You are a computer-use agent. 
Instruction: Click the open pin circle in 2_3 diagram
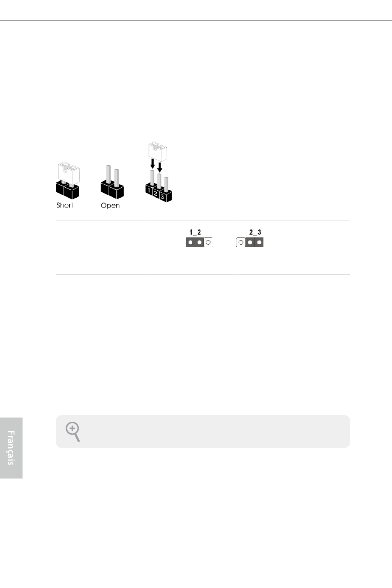241,243
